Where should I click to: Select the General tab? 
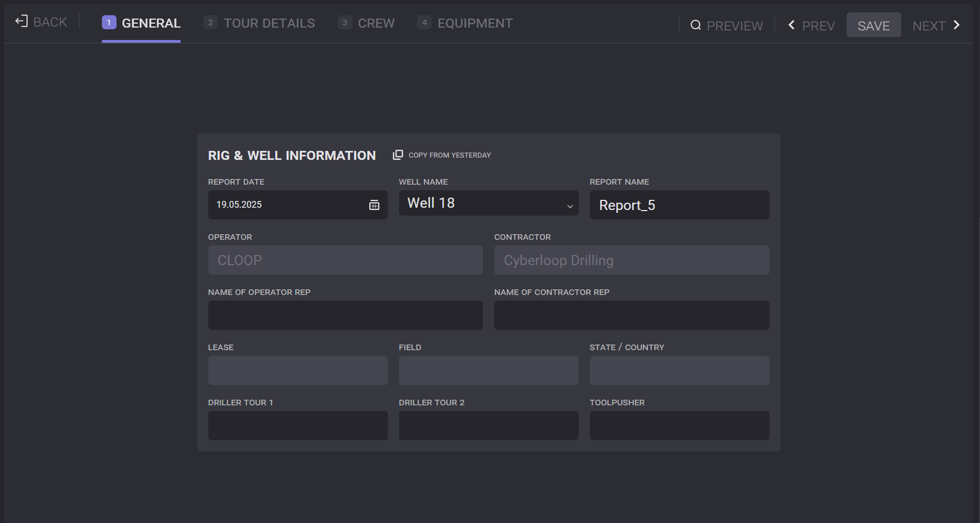[141, 23]
